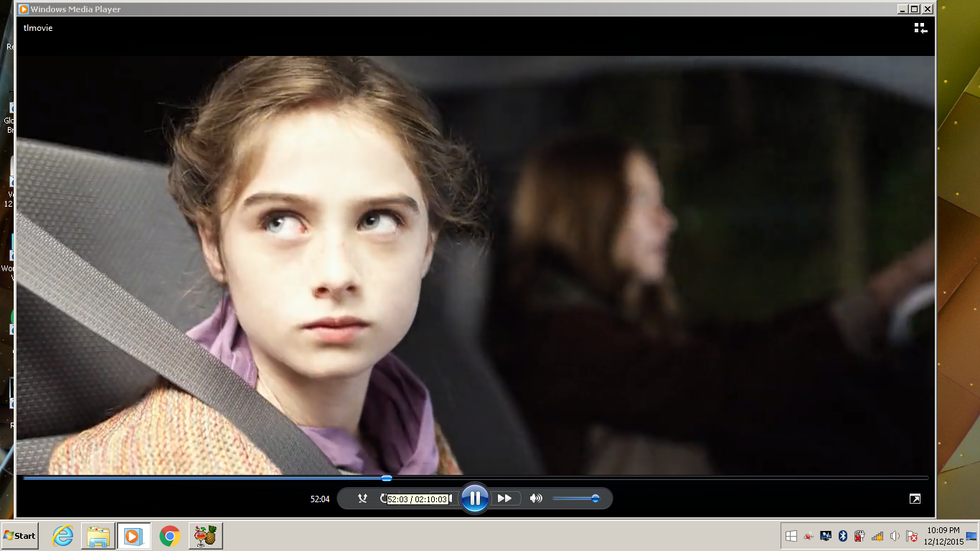The width and height of the screenshot is (980, 551).
Task: Open system volume tray icon
Action: coord(895,536)
